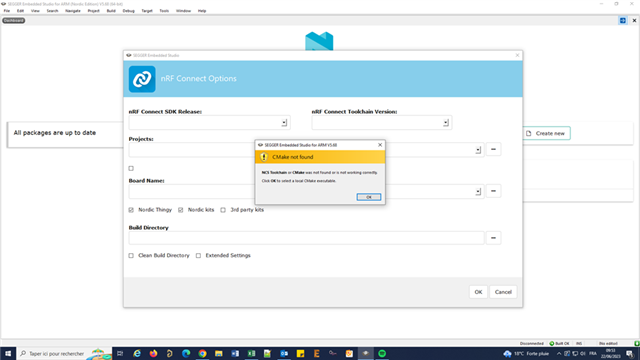Open the File menu
Image resolution: width=640 pixels, height=360 pixels.
pos(7,11)
